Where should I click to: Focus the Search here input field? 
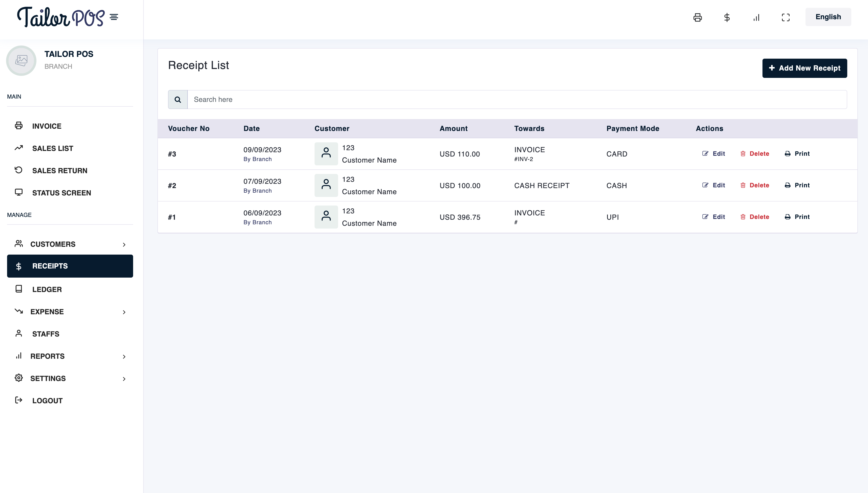(x=516, y=100)
